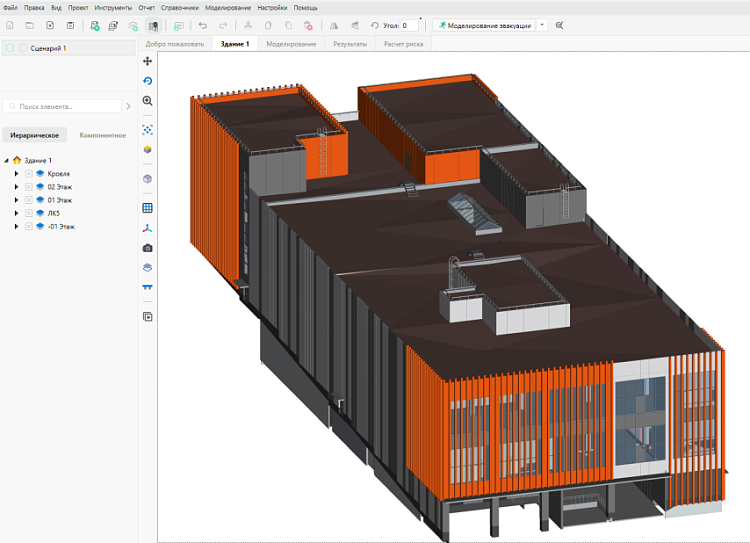750x543 pixels.
Task: Toggle the grid display icon
Action: pyautogui.click(x=147, y=208)
